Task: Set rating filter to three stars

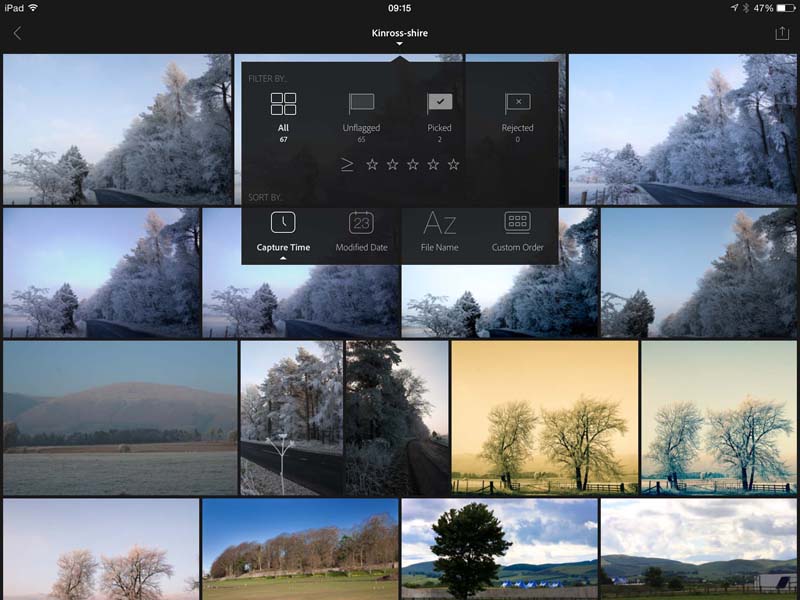Action: pyautogui.click(x=413, y=164)
